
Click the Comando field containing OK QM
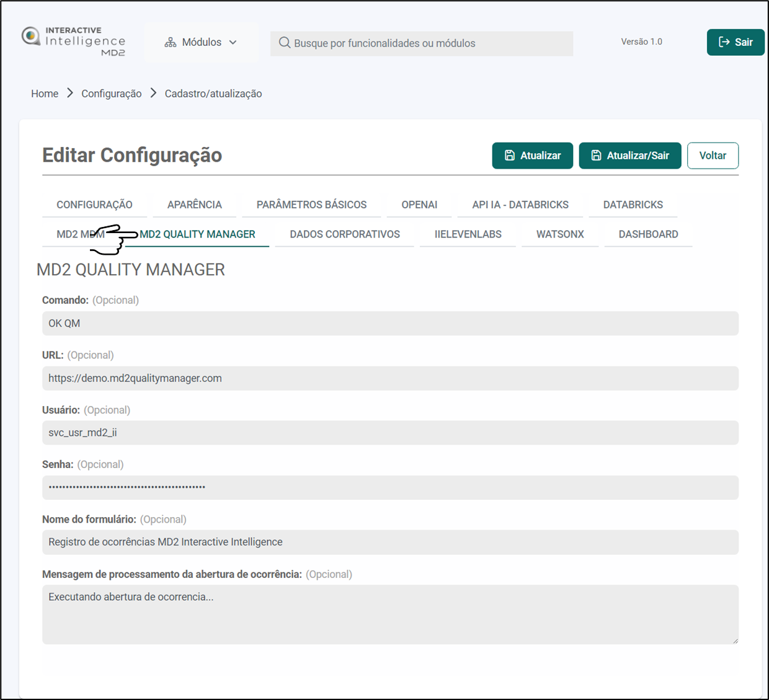[390, 324]
